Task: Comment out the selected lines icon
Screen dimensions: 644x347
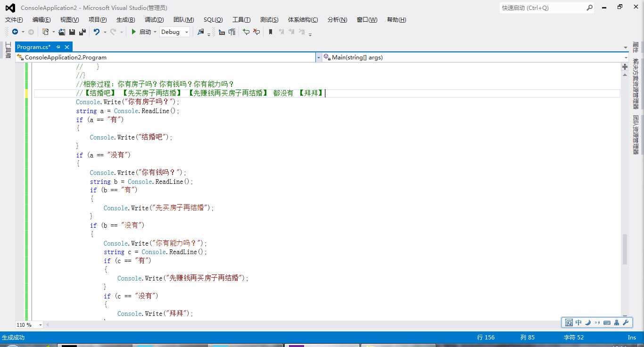Action: point(246,32)
